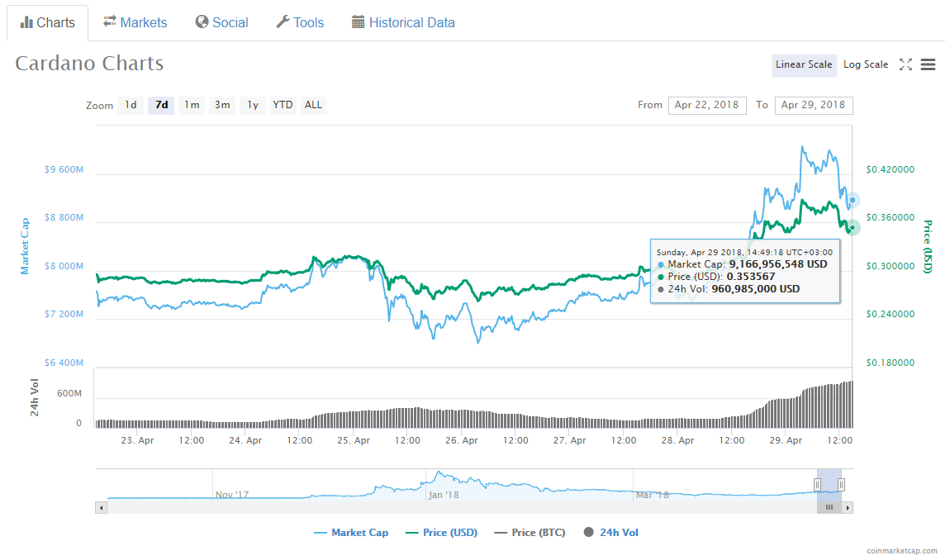950x560 pixels.
Task: Click the navigator right range handle
Action: tap(841, 484)
